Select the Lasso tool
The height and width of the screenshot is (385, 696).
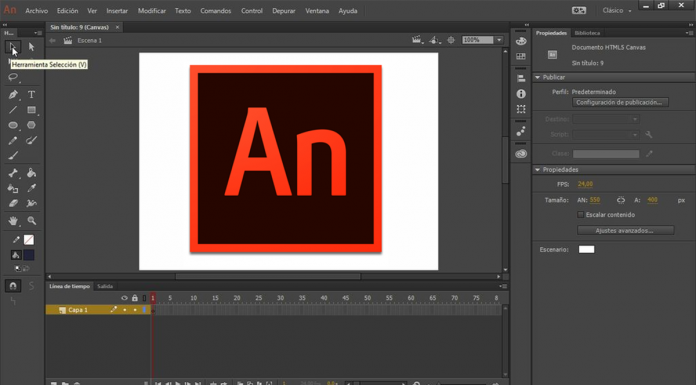(x=13, y=77)
